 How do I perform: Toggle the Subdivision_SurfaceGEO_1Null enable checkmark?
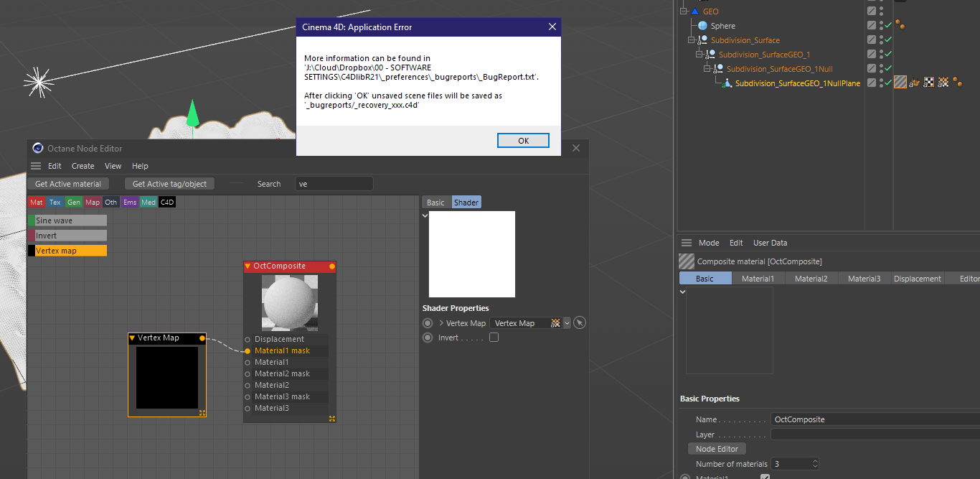tap(888, 69)
